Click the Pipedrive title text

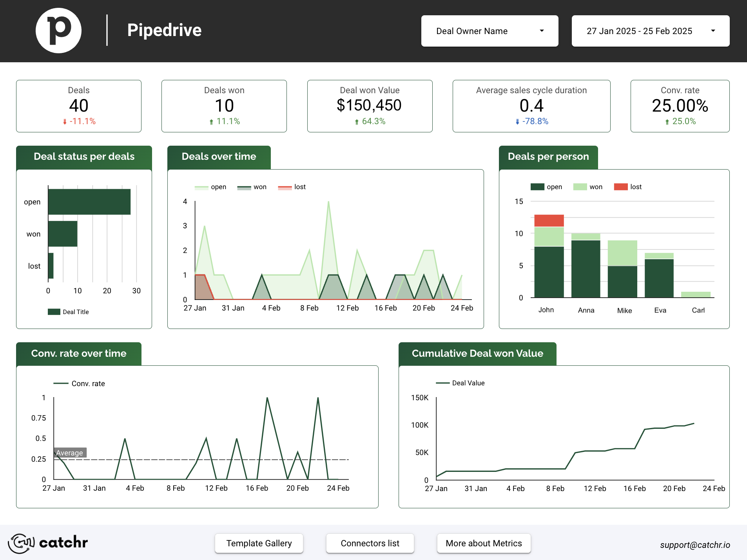click(164, 30)
